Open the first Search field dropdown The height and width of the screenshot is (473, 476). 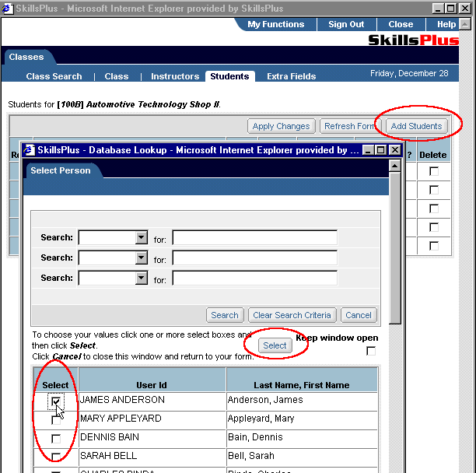142,237
